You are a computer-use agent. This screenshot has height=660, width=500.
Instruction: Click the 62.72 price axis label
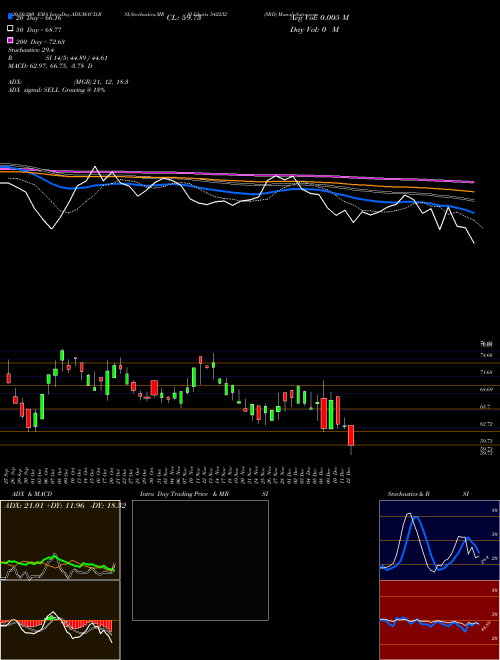point(487,424)
